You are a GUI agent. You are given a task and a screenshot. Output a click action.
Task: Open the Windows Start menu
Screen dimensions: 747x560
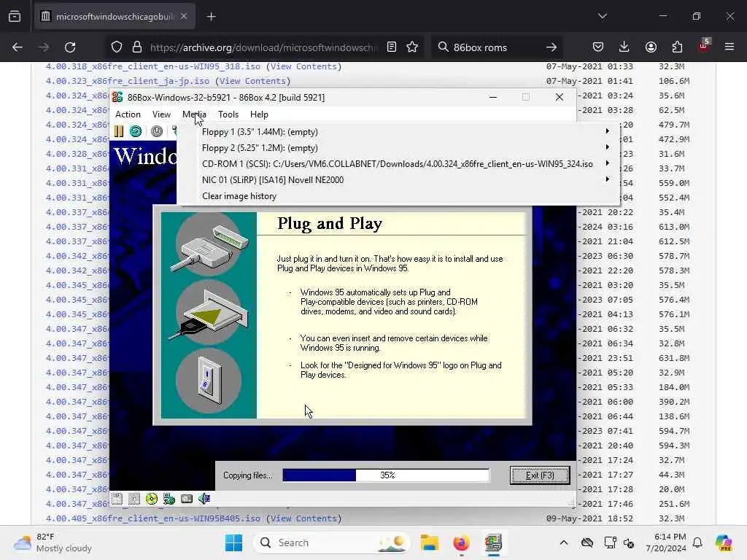tap(233, 542)
